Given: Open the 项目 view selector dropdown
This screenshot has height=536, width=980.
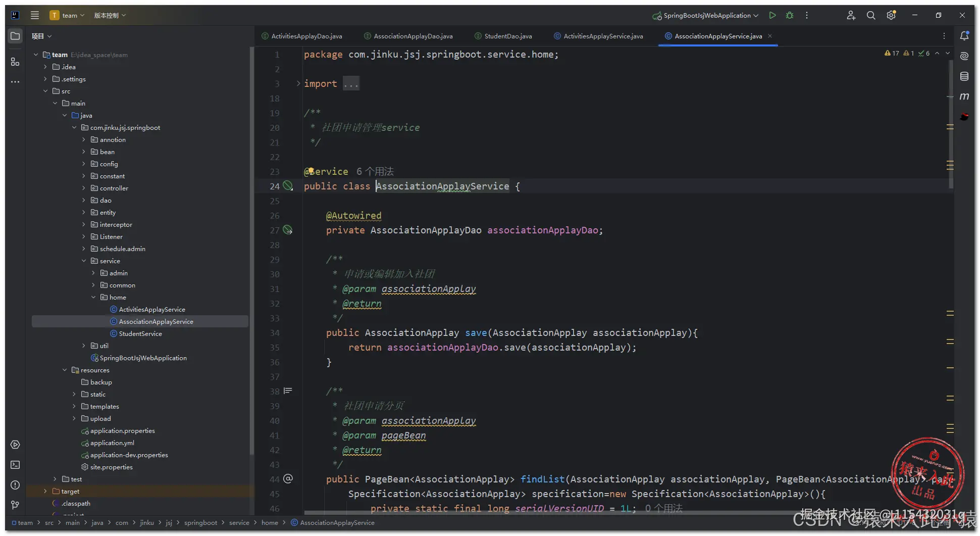Looking at the screenshot, I should [x=41, y=36].
